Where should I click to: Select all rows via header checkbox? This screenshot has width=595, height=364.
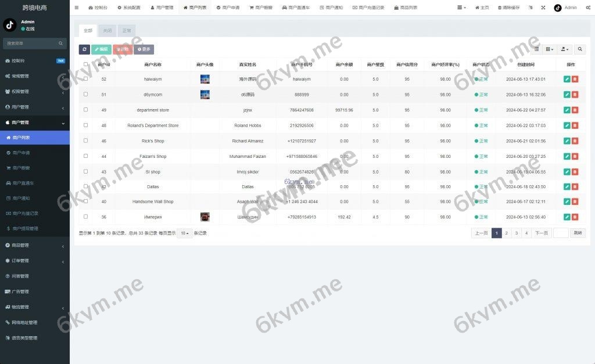tap(85, 65)
